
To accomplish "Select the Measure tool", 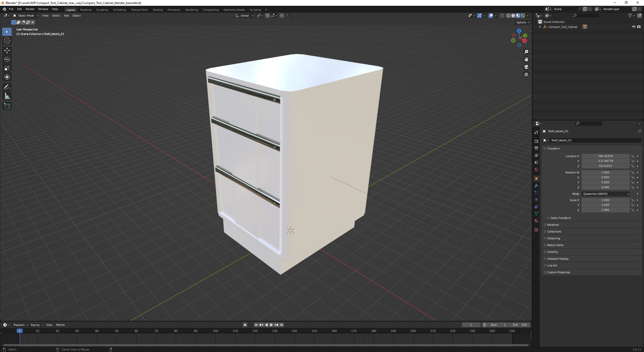I will tap(7, 96).
